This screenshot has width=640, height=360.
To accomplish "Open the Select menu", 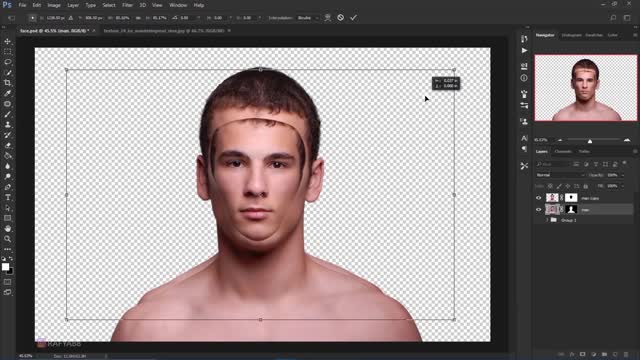I will pyautogui.click(x=109, y=5).
